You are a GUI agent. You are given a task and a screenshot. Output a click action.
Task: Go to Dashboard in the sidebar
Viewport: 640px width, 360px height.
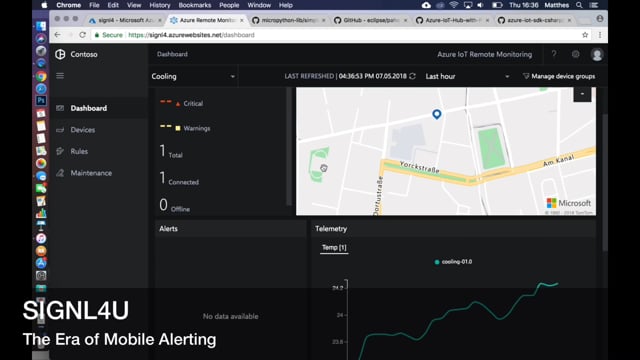click(x=99, y=108)
